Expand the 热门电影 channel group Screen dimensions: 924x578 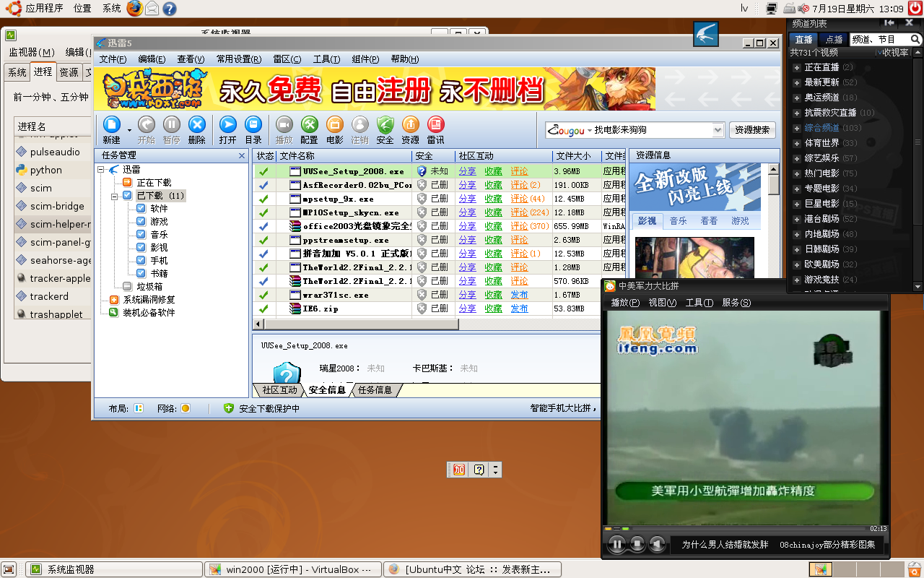797,173
